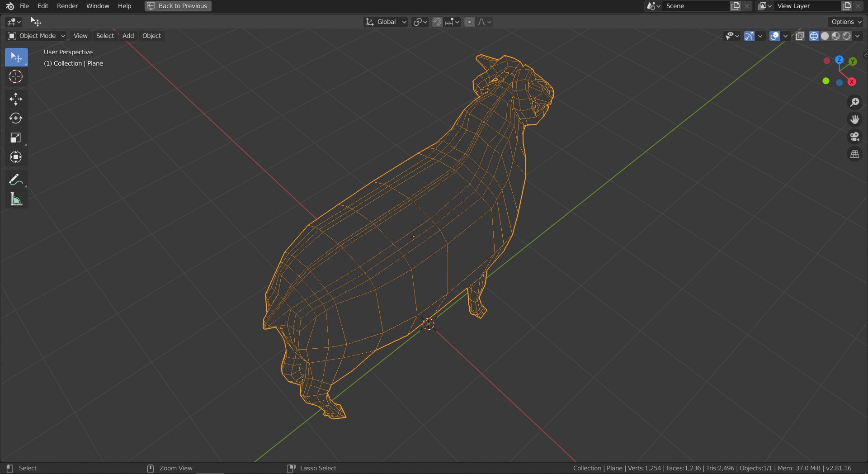The height and width of the screenshot is (474, 868).
Task: Toggle proportional editing button
Action: 469,22
